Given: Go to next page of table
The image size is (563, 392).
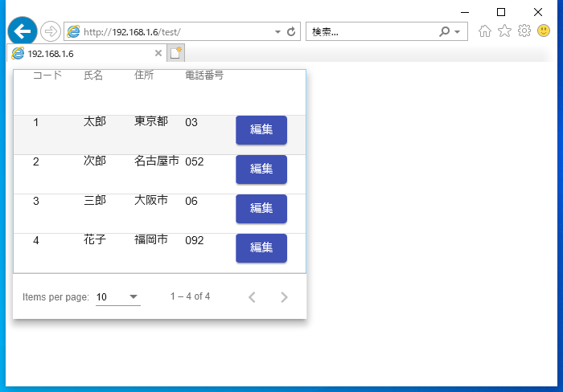Looking at the screenshot, I should (284, 297).
